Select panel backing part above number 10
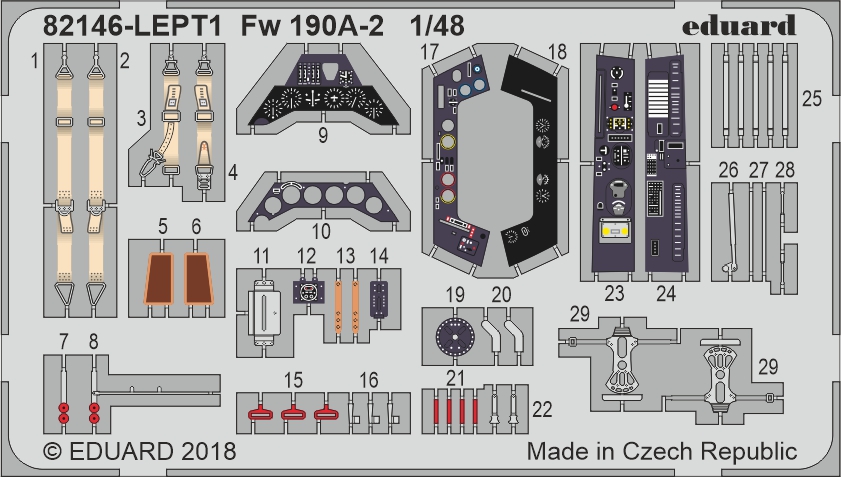Viewport: 841px width, 477px height. (323, 201)
